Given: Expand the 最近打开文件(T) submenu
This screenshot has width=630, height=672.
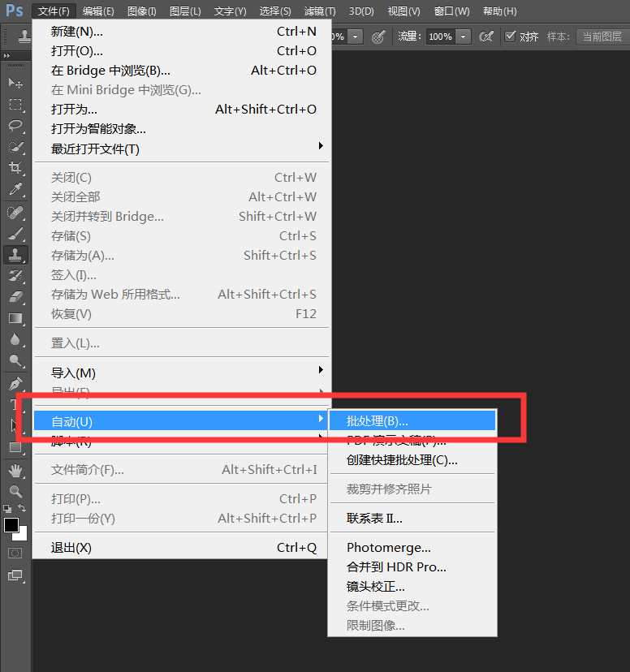Looking at the screenshot, I should point(182,149).
